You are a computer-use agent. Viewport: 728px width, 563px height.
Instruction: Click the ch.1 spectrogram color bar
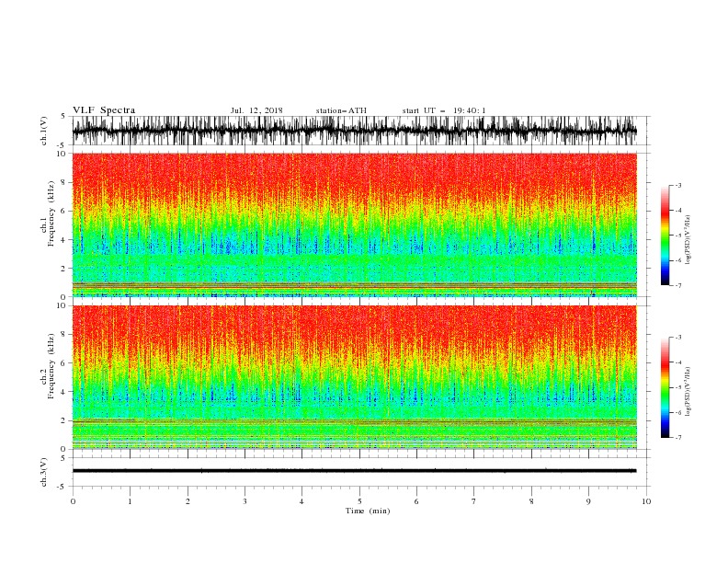click(665, 236)
